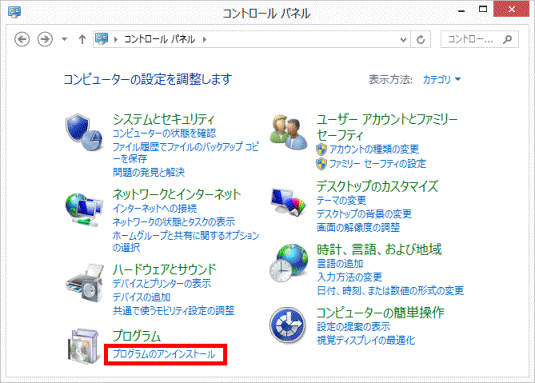The height and width of the screenshot is (383, 535).
Task: Minimize the Control Panel window
Action: [x=461, y=10]
